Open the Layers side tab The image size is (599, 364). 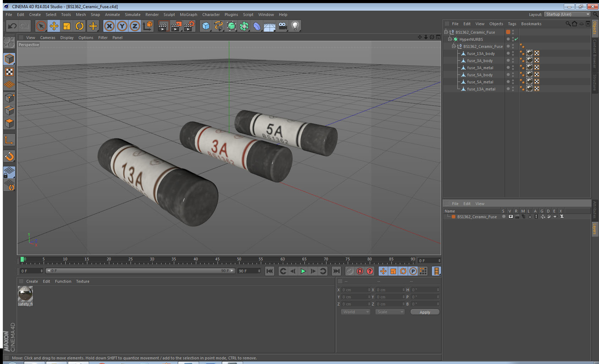(595, 229)
